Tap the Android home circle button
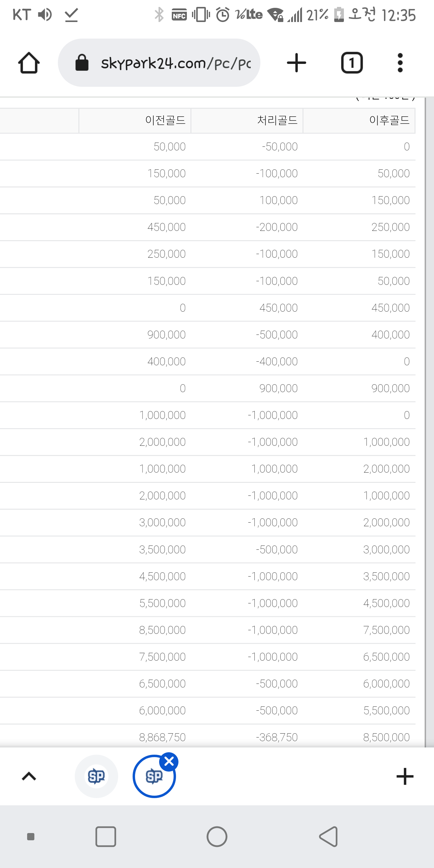This screenshot has width=434, height=868. coord(217,836)
